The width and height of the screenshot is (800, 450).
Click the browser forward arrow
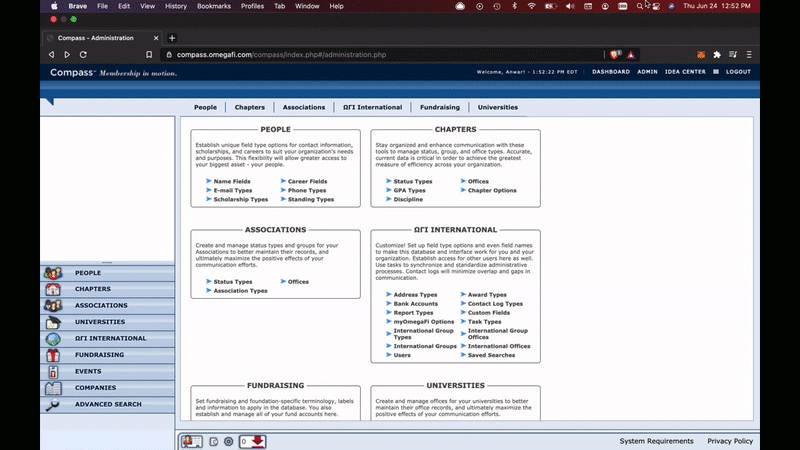tap(67, 55)
